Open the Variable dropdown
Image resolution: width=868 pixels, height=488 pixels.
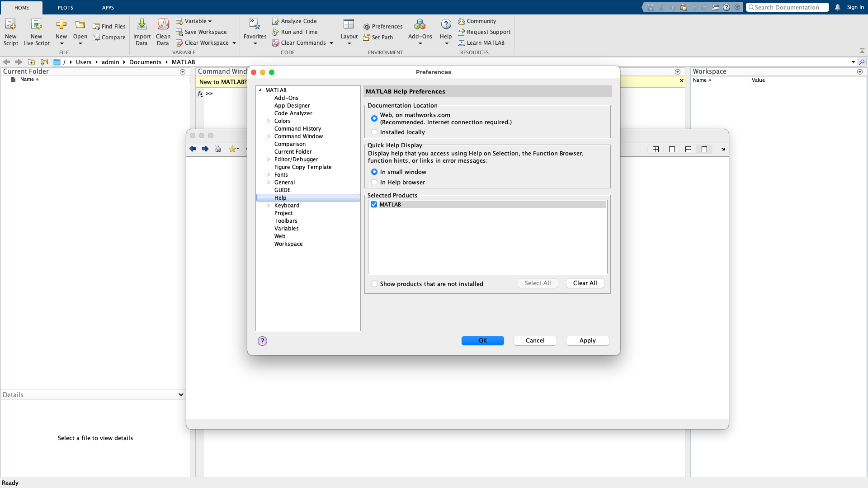193,21
